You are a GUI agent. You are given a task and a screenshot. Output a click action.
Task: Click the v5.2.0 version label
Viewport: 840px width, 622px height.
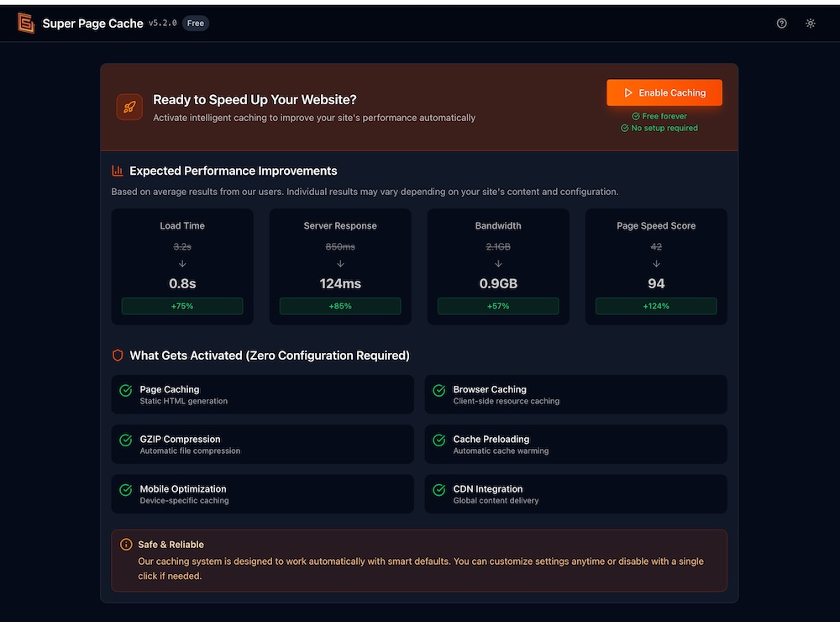tap(163, 24)
